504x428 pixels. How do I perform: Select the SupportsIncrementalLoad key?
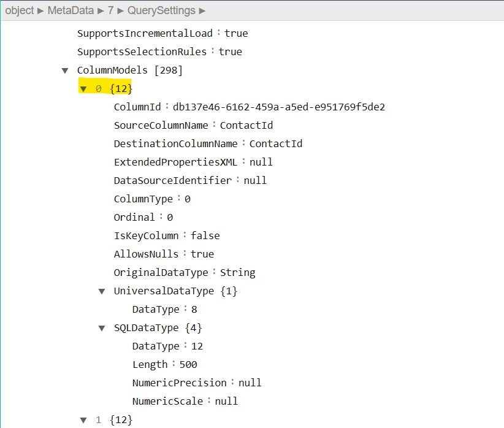(145, 34)
